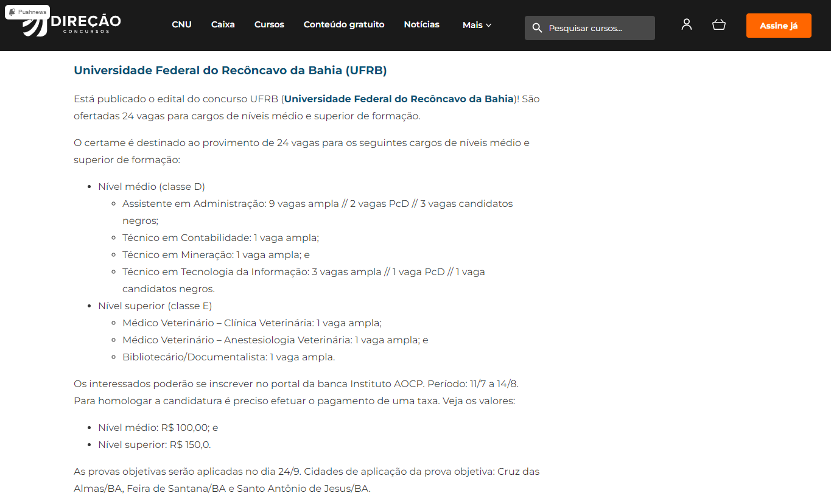Image resolution: width=831 pixels, height=504 pixels.
Task: Click 'Médico Veterinário – Anestesiologia Veterinária' item
Action: point(275,340)
